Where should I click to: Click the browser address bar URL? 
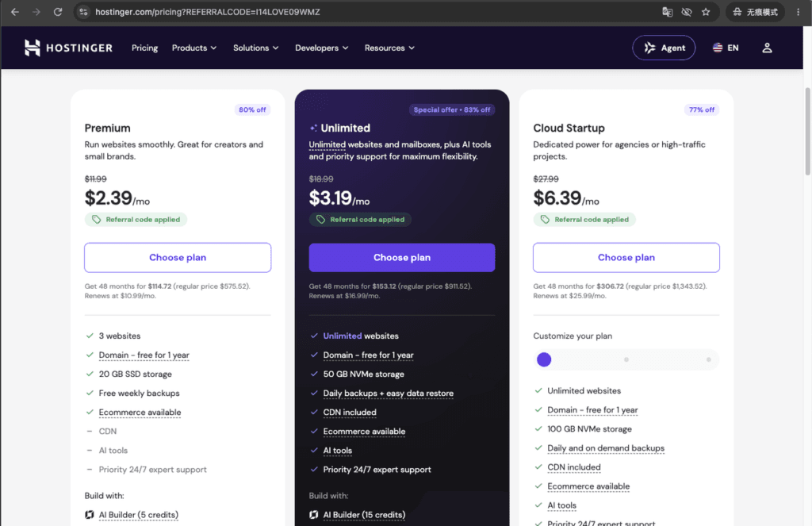(207, 12)
